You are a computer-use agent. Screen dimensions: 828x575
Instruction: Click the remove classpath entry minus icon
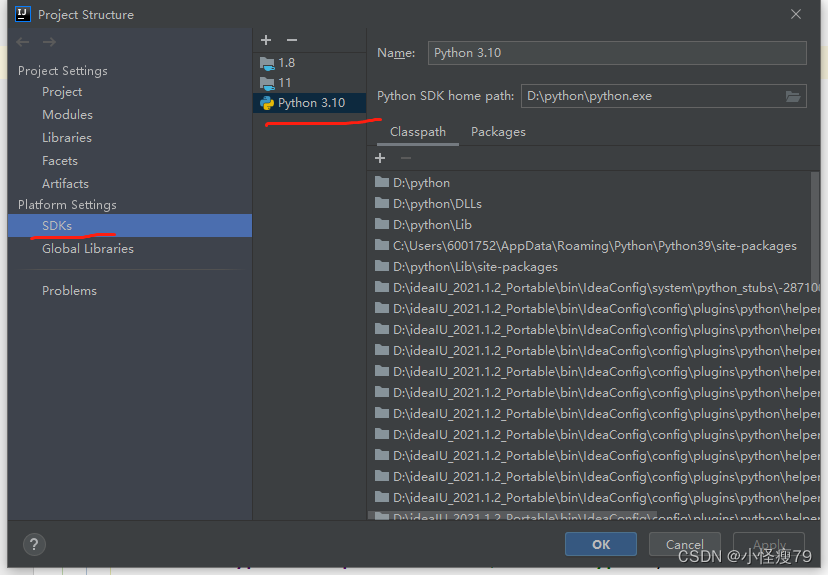coord(406,158)
